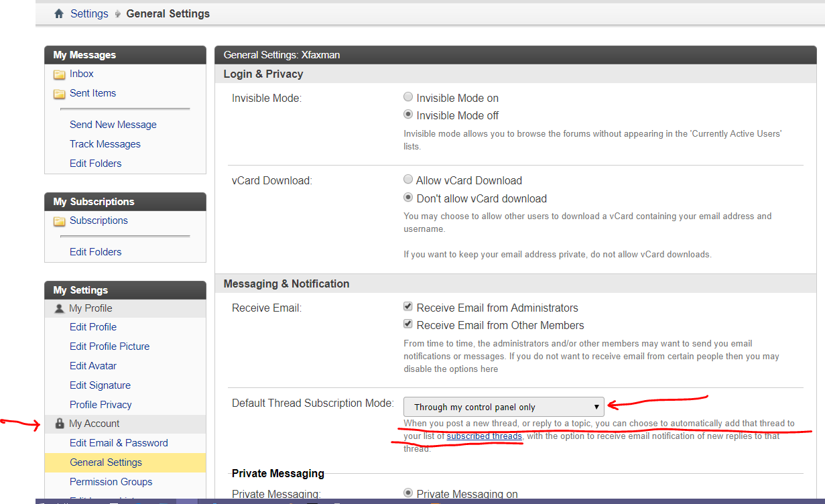
Task: Go to Edit Email & Password
Action: [119, 443]
